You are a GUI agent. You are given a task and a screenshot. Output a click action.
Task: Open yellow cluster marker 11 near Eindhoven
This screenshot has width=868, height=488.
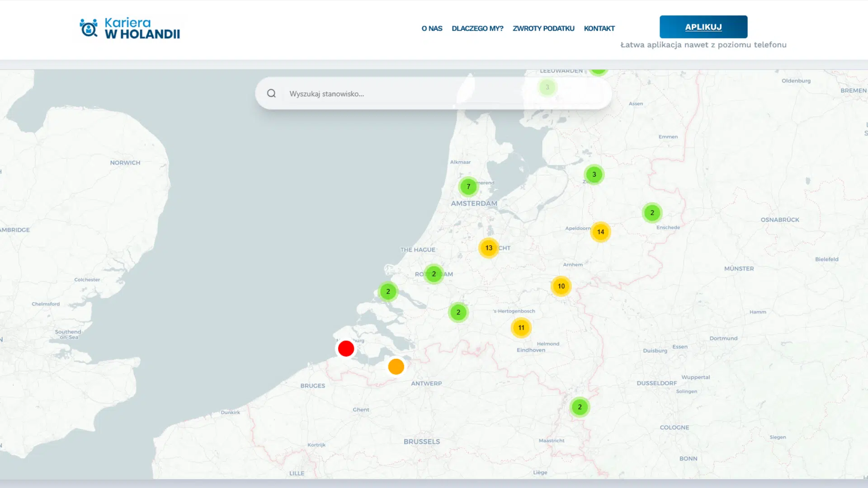point(521,328)
